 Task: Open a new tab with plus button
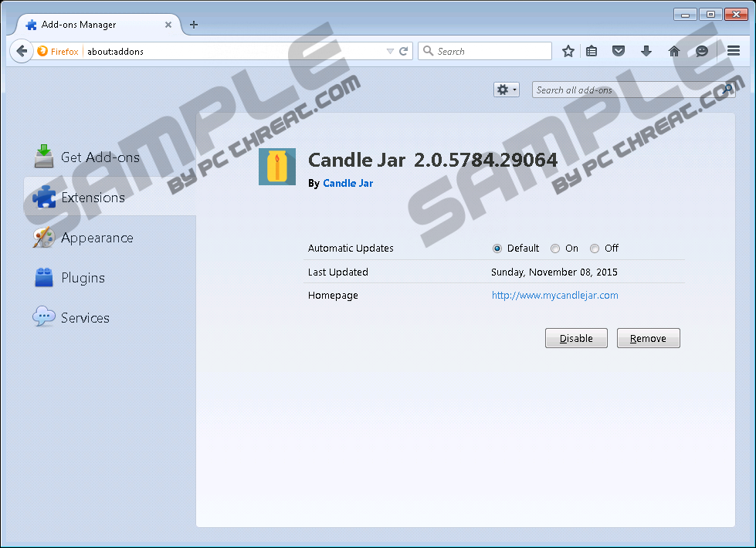[x=194, y=25]
